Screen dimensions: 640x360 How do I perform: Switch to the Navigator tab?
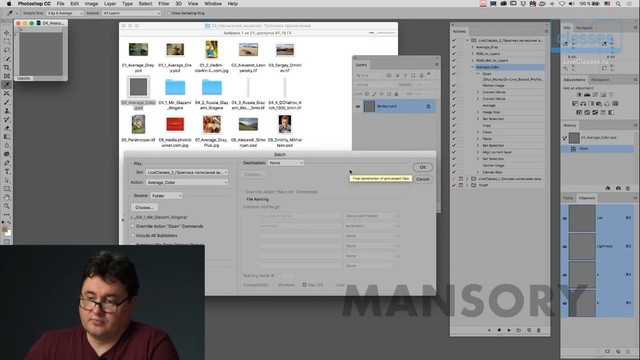[584, 28]
